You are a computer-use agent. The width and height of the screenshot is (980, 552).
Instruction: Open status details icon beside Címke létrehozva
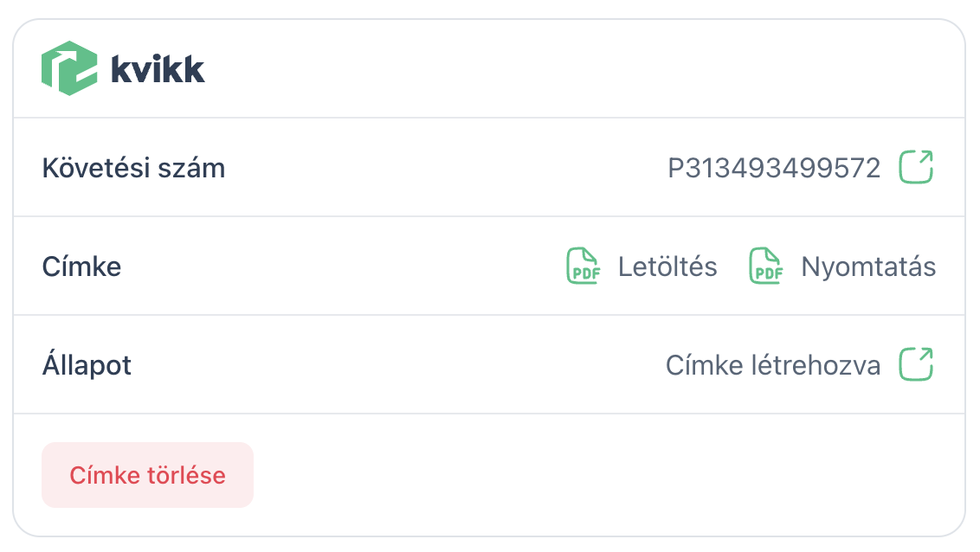(x=917, y=364)
